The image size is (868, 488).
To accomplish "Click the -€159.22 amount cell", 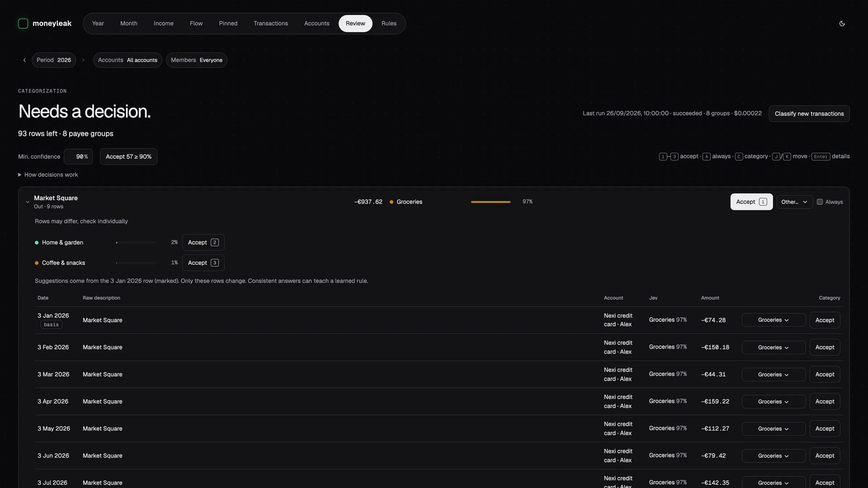I will (715, 402).
